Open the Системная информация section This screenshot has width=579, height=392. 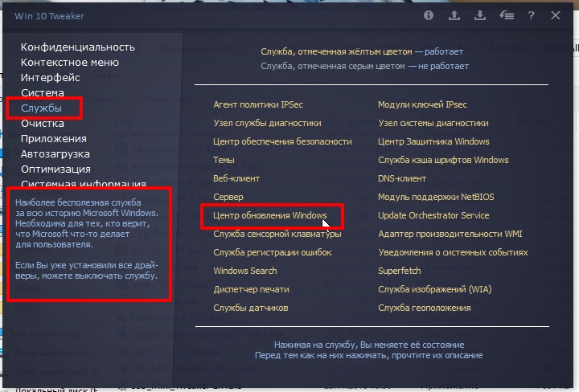click(x=84, y=184)
